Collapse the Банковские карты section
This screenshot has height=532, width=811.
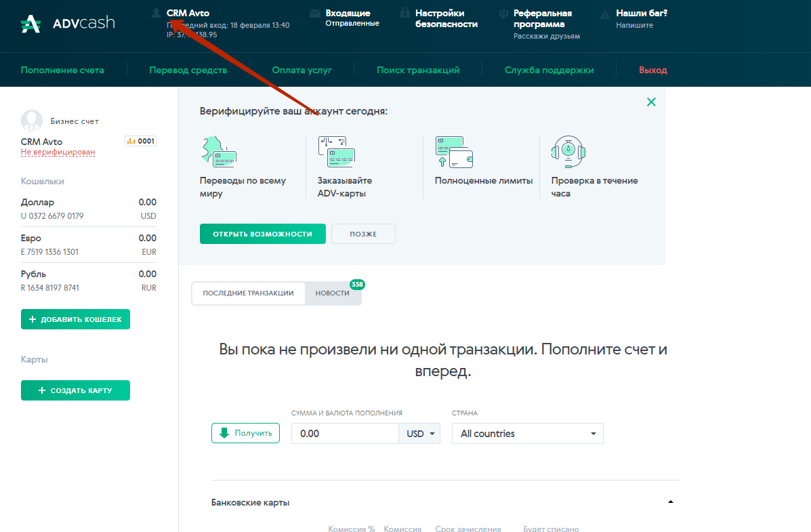click(x=671, y=502)
